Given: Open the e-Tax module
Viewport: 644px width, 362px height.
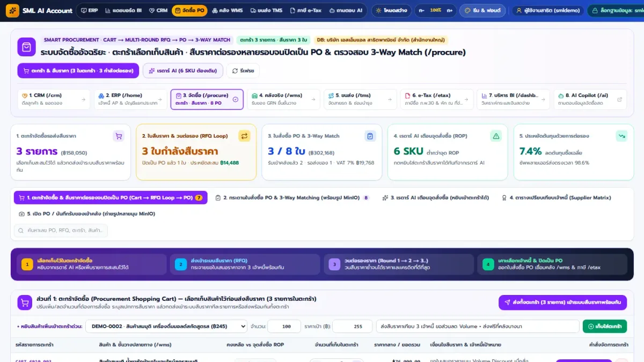Looking at the screenshot, I should [x=305, y=10].
